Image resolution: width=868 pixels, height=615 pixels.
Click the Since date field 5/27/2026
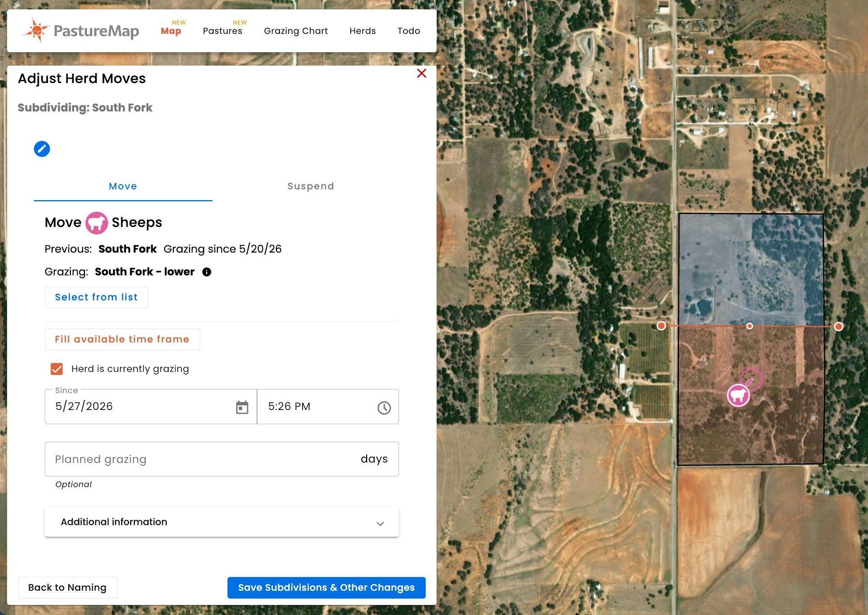150,407
